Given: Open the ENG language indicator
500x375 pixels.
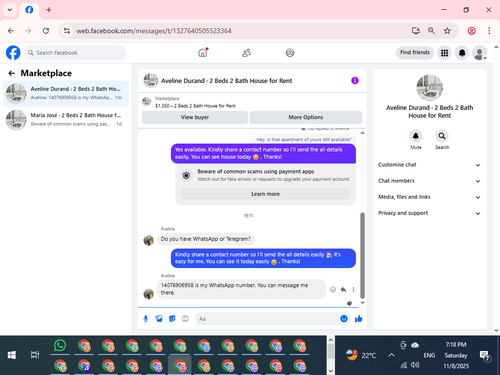Looking at the screenshot, I should 429,355.
